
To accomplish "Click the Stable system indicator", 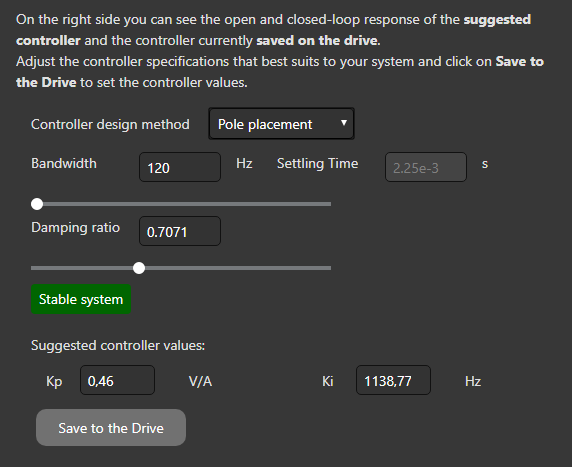I will click(81, 299).
